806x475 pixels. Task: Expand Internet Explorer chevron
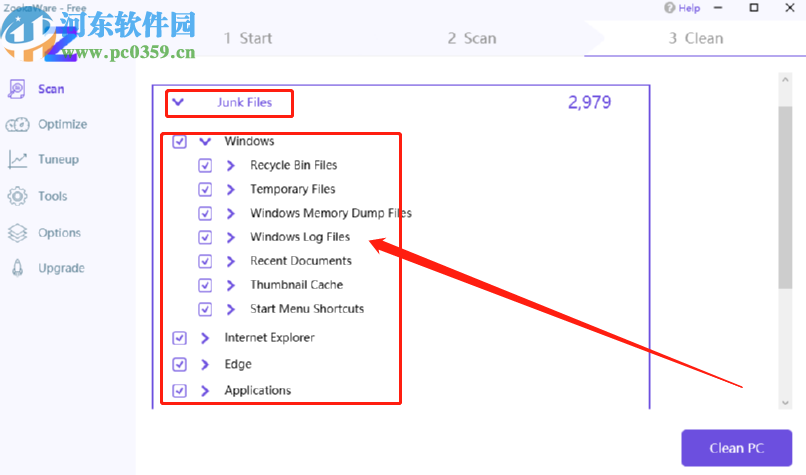[205, 338]
